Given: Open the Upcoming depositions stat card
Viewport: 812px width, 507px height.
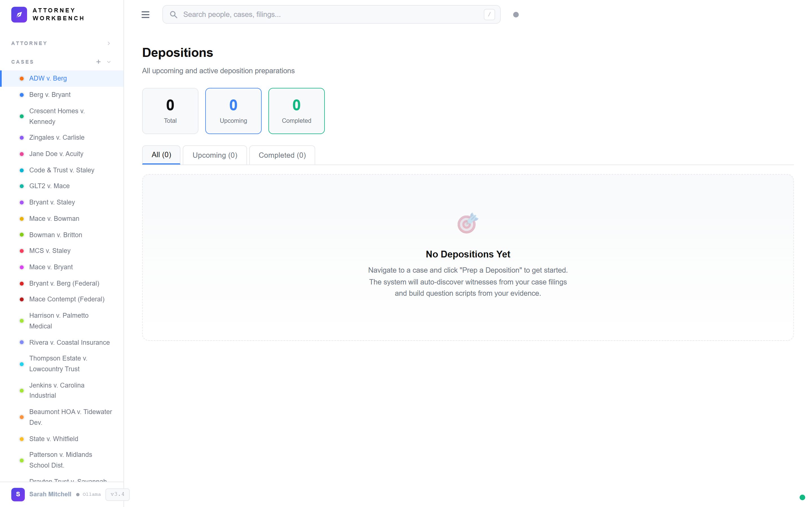Looking at the screenshot, I should [x=233, y=111].
